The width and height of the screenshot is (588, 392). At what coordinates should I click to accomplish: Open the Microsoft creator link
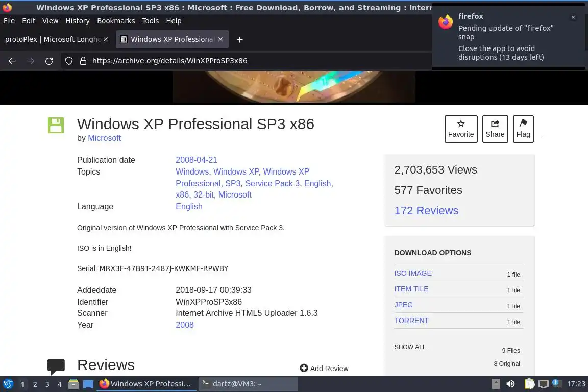point(104,138)
